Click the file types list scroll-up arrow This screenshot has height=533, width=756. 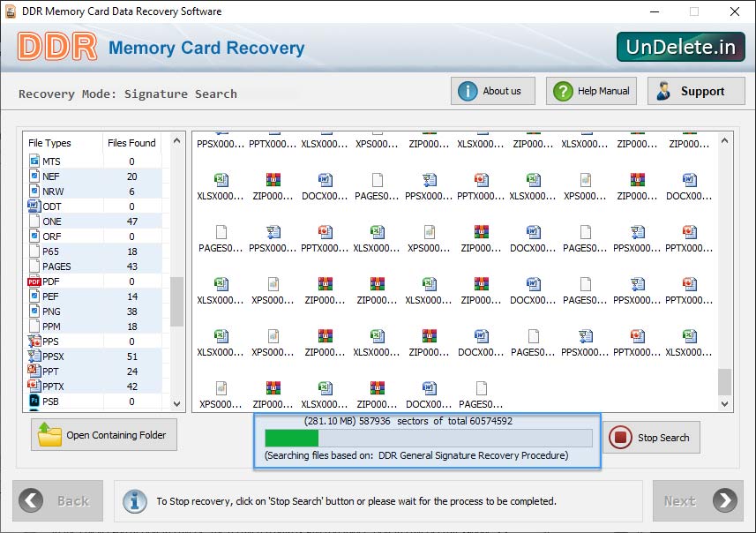(x=177, y=141)
